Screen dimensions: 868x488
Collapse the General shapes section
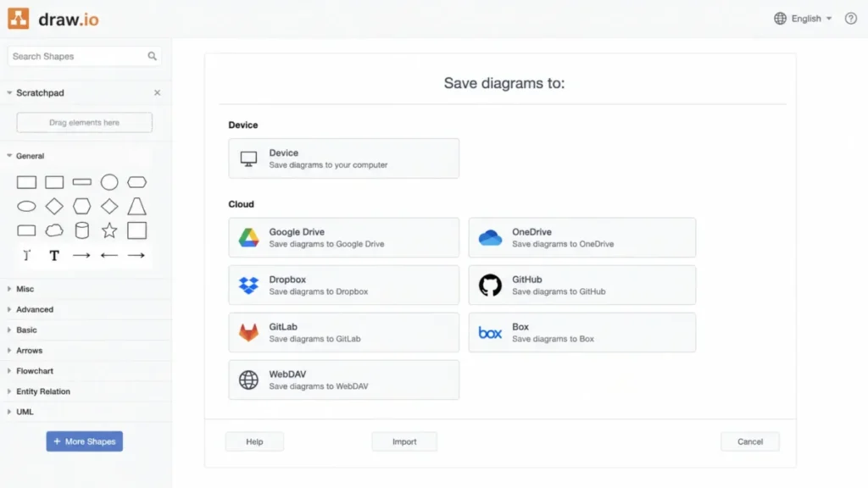pos(9,156)
